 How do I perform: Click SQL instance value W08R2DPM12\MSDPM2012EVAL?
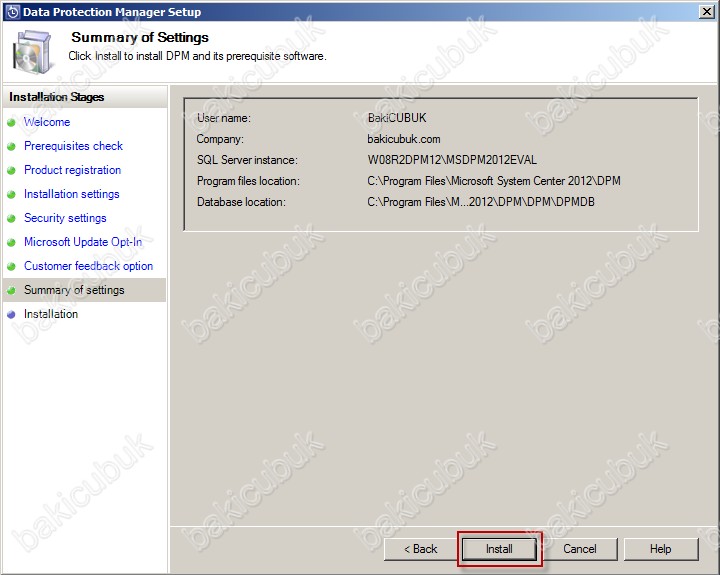click(x=452, y=160)
